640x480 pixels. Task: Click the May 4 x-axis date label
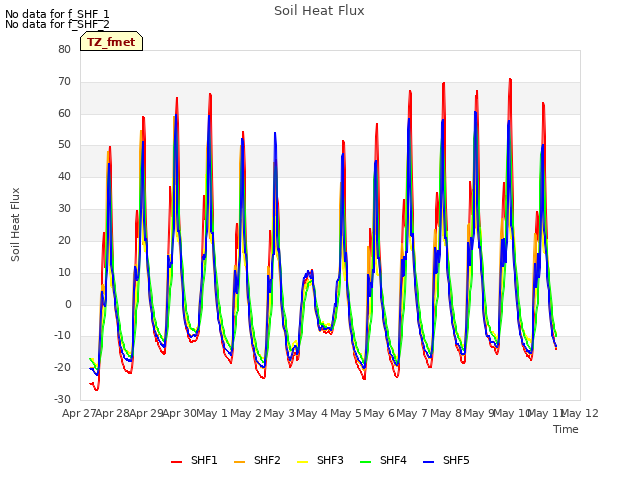(312, 413)
